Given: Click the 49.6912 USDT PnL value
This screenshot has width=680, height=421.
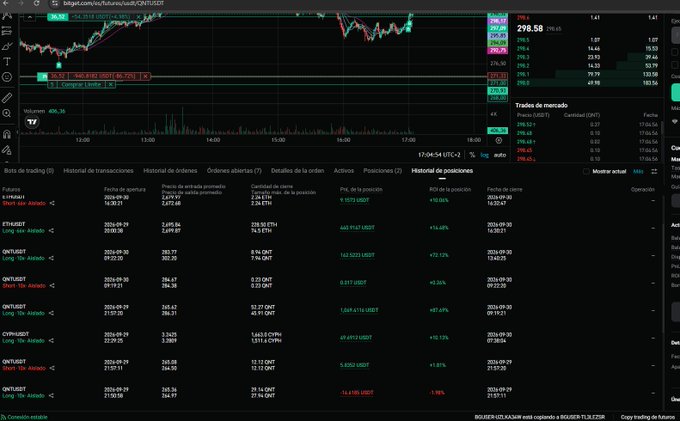Looking at the screenshot, I should coord(356,338).
